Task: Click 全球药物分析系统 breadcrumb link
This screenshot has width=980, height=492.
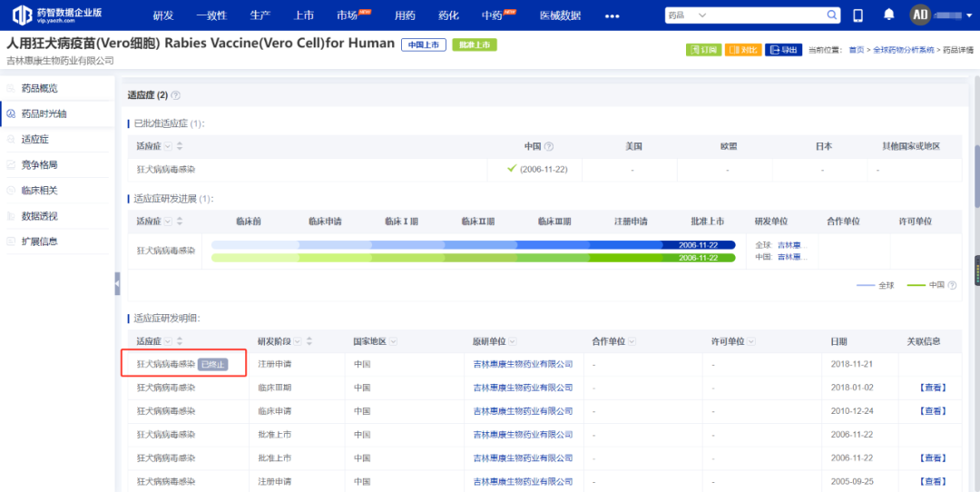Action: coord(903,50)
